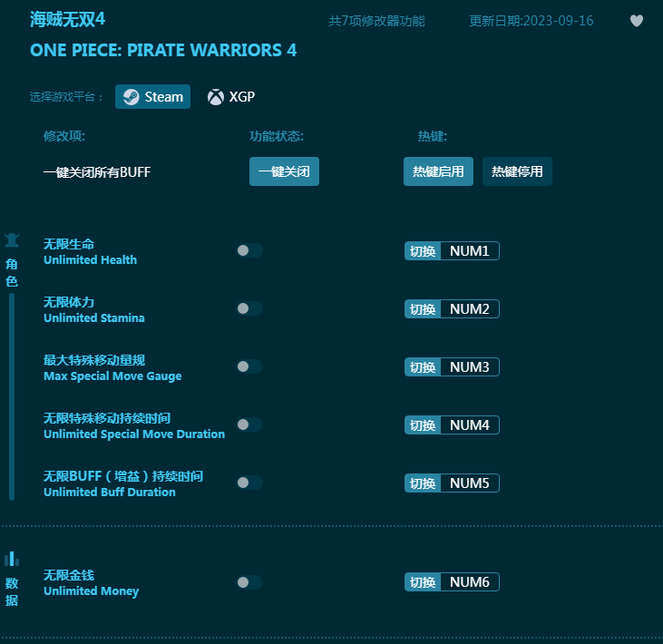Click the Xbox logo icon
Image resolution: width=663 pixels, height=644 pixels.
(216, 97)
